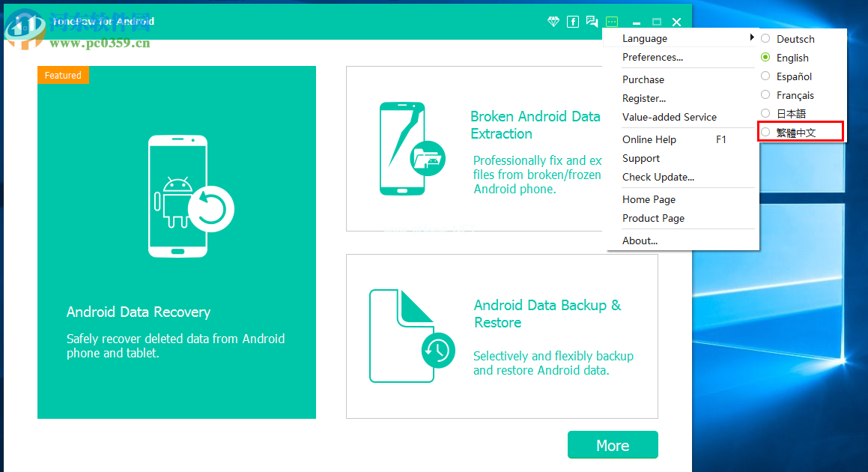
Task: Open the three-dots menu icon
Action: (612, 22)
